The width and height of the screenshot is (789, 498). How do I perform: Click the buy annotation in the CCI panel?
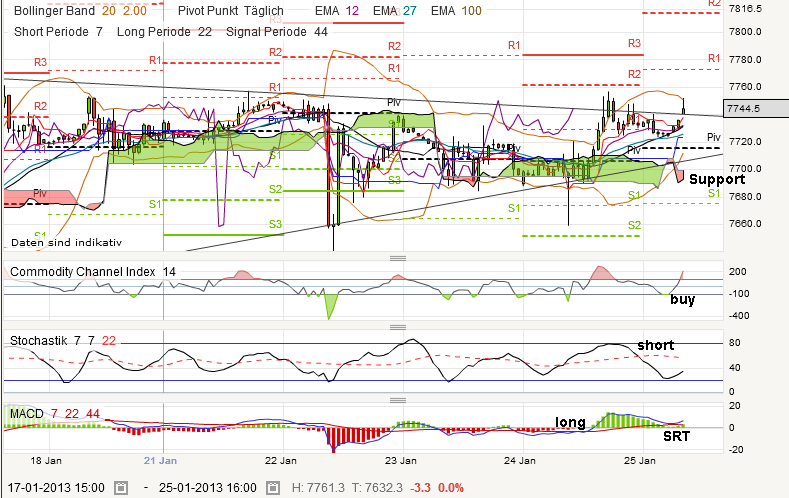[x=682, y=299]
